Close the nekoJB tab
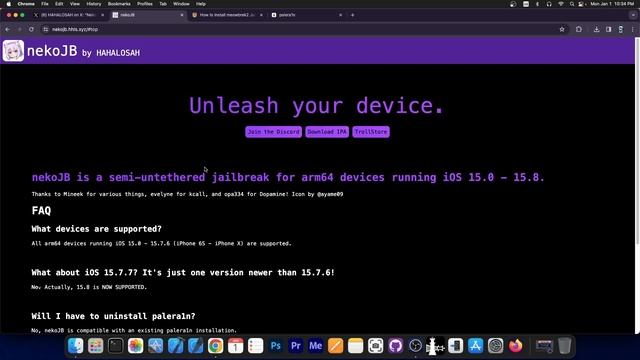Screen dimensions: 640x360 click(x=182, y=15)
